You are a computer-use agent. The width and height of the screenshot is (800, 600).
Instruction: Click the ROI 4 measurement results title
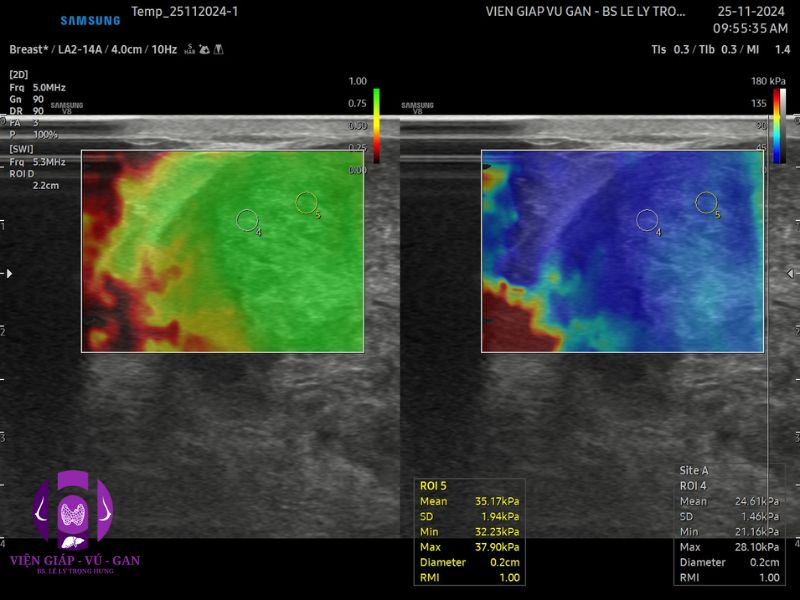(693, 486)
